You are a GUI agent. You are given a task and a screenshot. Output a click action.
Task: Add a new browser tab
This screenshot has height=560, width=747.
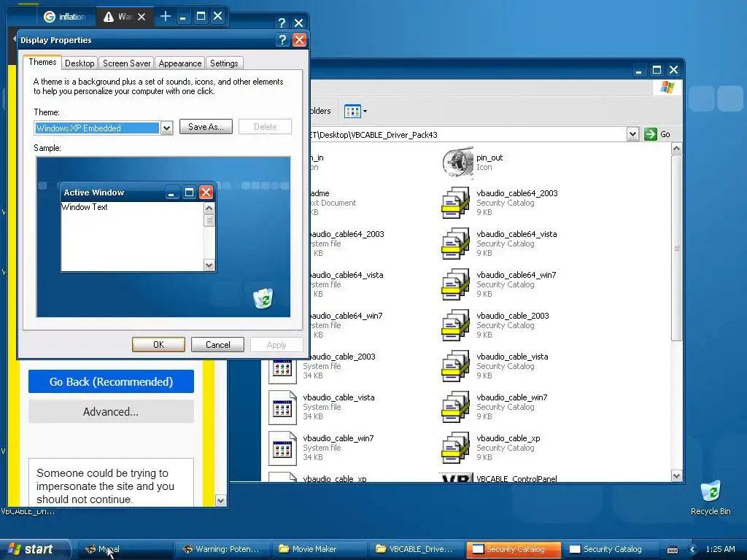[166, 17]
